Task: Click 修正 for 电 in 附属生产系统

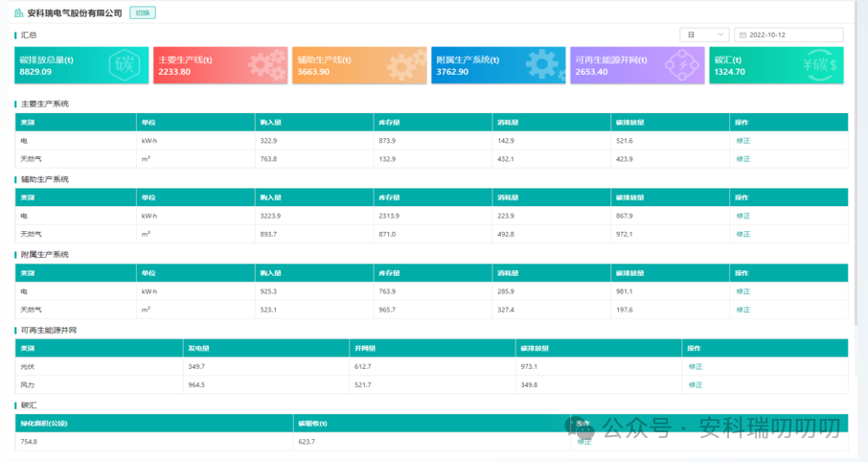Action: pos(742,291)
